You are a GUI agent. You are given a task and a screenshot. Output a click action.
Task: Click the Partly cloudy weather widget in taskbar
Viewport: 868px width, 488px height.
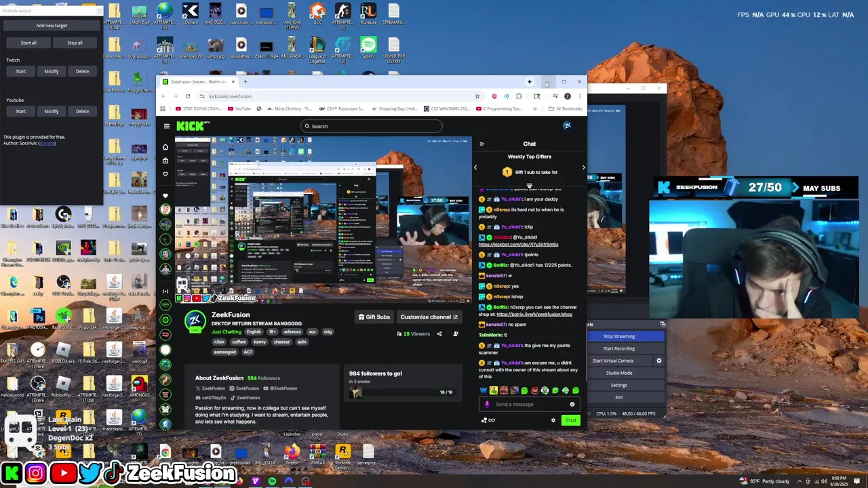(x=764, y=481)
